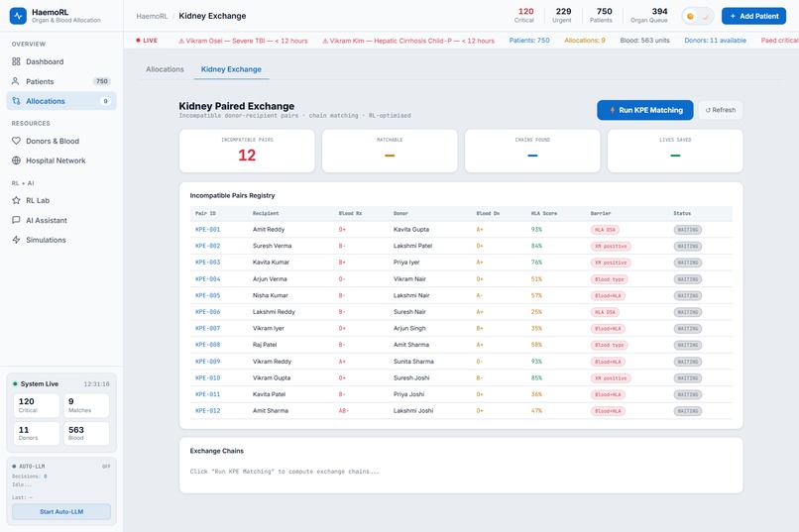Click the Vikram Osei Severe TBI alert
799x532 pixels.
[243, 41]
